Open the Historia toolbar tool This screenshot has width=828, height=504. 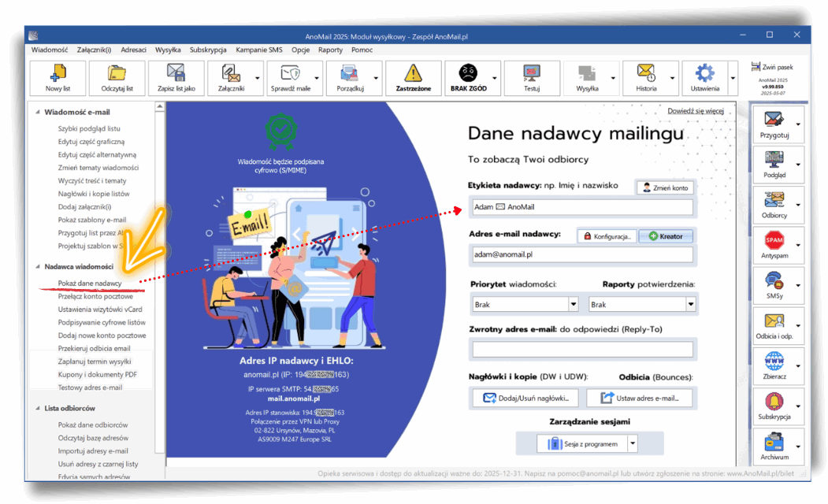point(646,78)
